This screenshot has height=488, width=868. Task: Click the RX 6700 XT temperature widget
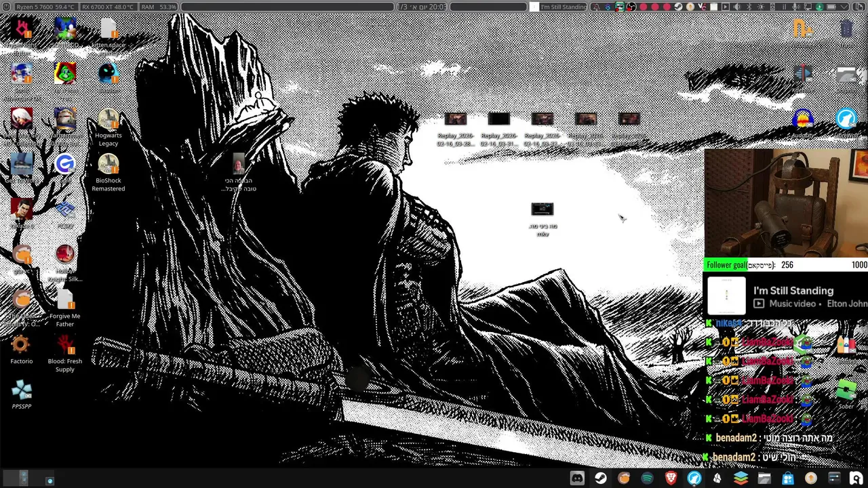pyautogui.click(x=107, y=7)
